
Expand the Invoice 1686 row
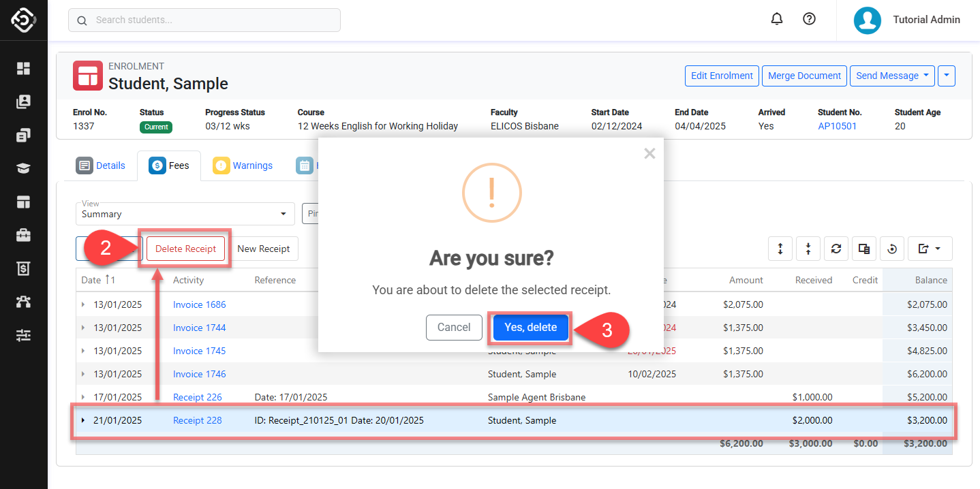pyautogui.click(x=83, y=304)
